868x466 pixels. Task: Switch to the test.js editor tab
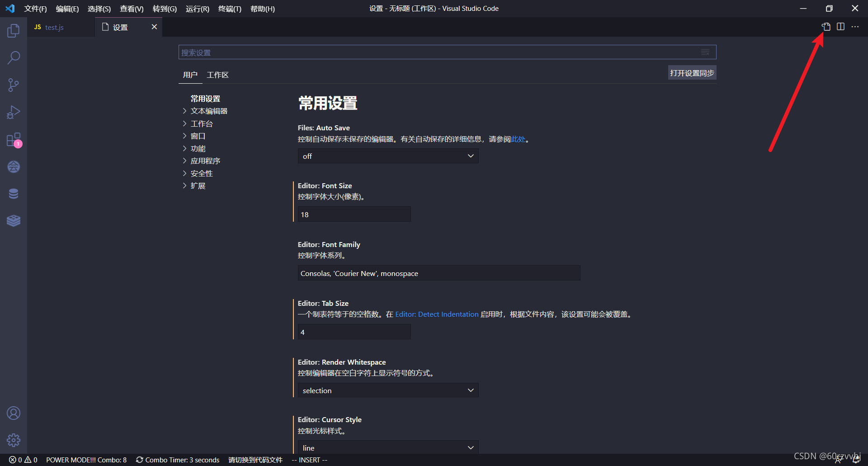click(x=53, y=27)
